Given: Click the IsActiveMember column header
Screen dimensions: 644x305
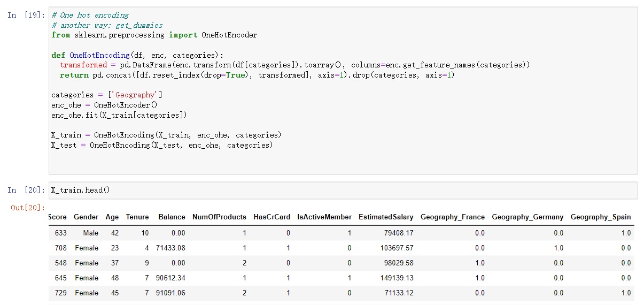Looking at the screenshot, I should (324, 217).
